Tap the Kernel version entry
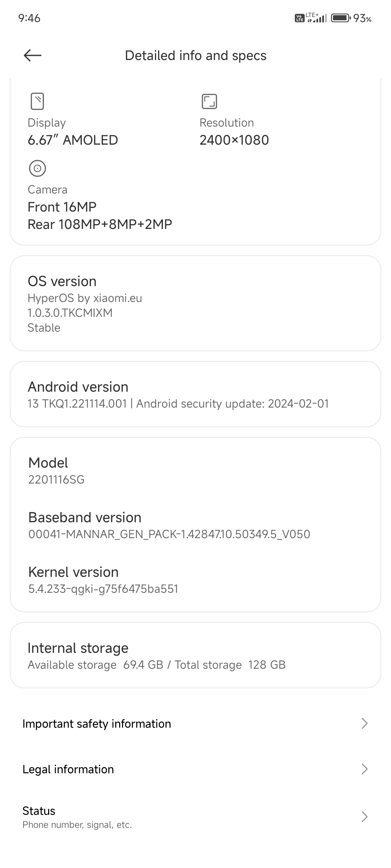 pos(195,580)
